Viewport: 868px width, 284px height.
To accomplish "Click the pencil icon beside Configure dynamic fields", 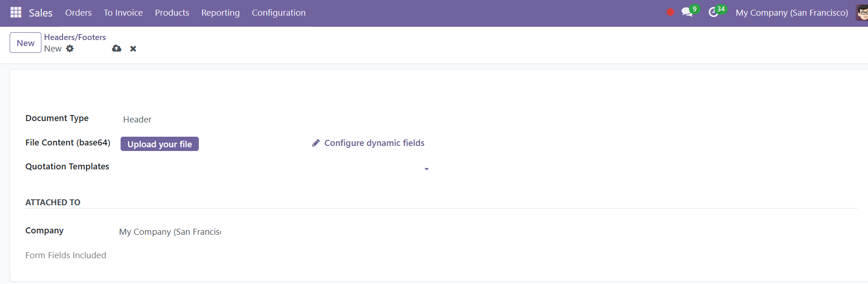I will coord(316,143).
